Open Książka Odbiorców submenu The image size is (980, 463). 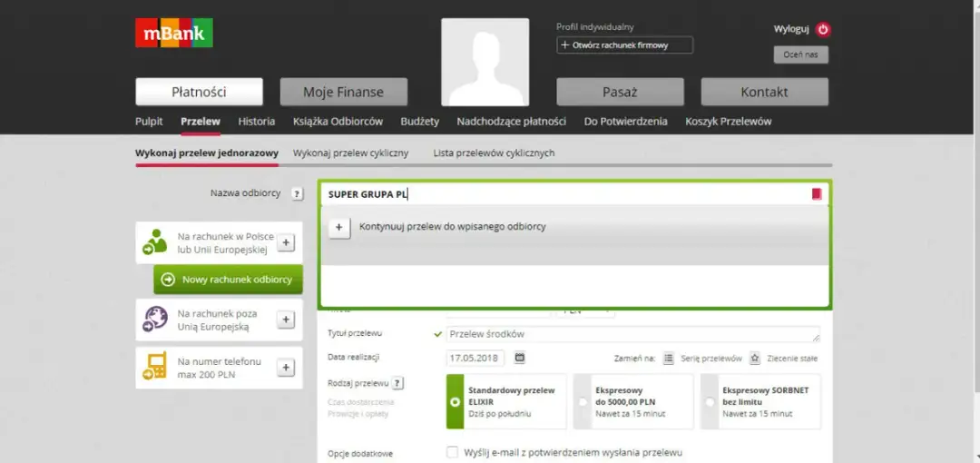coord(338,122)
